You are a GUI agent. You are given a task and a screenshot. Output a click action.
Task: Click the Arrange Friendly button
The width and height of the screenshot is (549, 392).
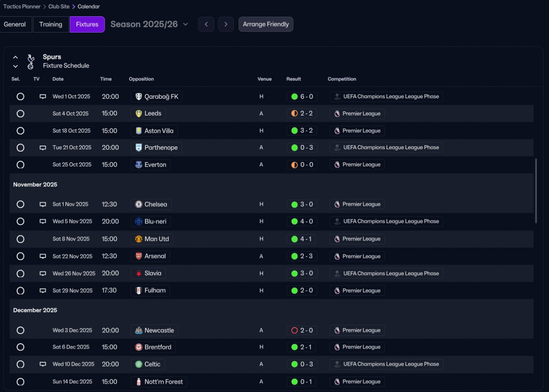(265, 24)
